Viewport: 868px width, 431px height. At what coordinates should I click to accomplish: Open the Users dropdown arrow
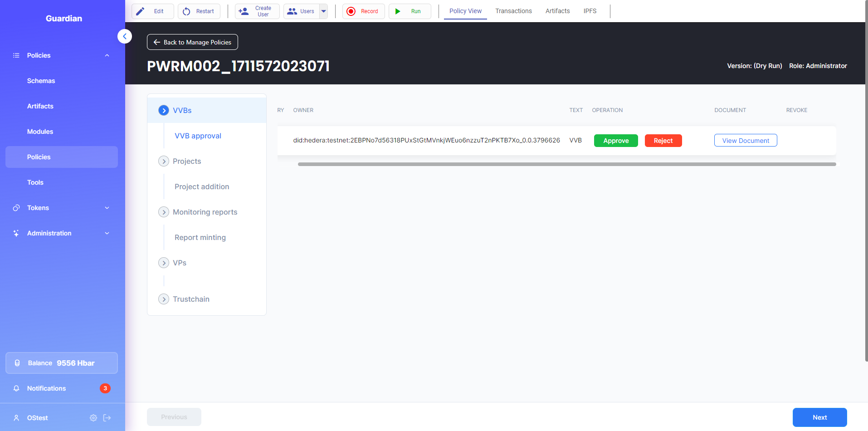tap(324, 11)
